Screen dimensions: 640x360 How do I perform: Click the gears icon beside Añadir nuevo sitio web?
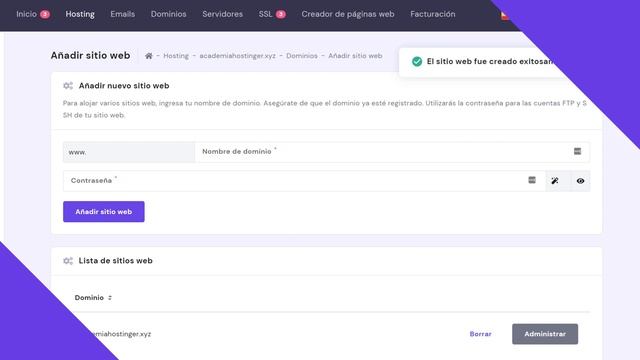[68, 86]
